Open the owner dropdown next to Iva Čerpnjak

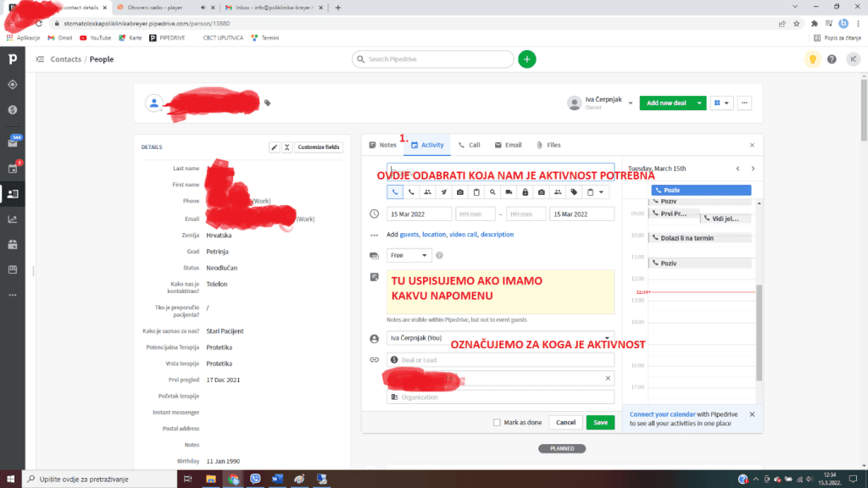(631, 103)
